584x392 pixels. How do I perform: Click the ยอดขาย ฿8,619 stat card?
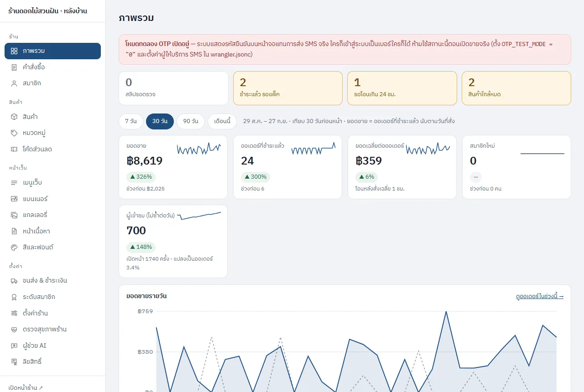173,167
